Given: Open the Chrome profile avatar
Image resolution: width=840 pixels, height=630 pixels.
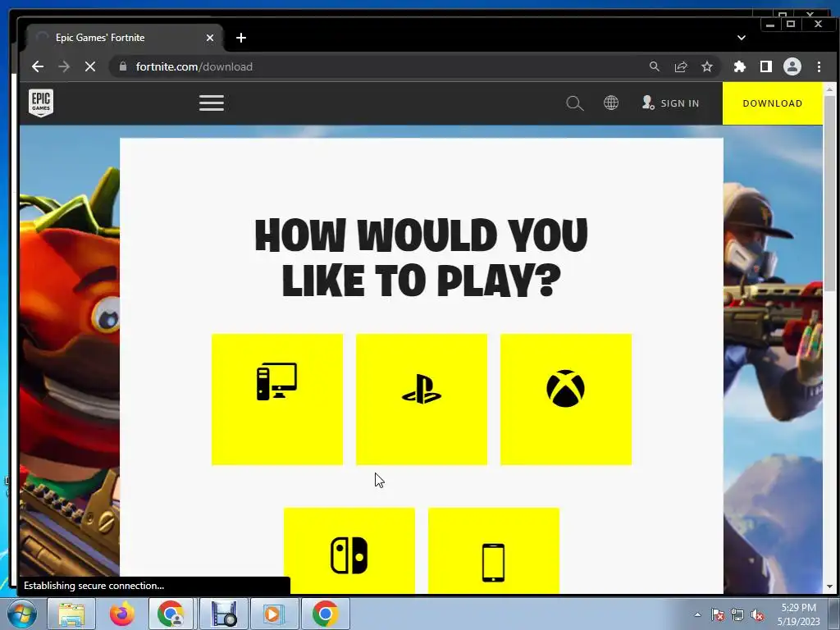Looking at the screenshot, I should 792,66.
